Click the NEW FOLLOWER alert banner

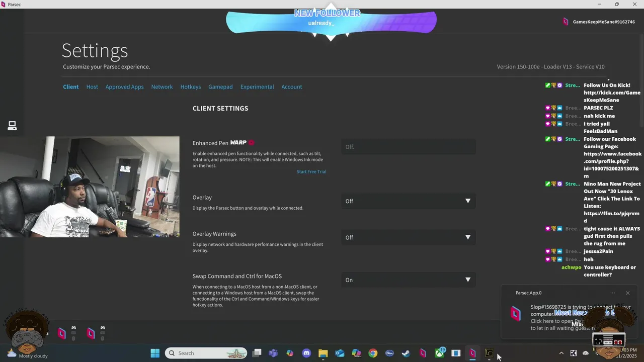click(331, 23)
